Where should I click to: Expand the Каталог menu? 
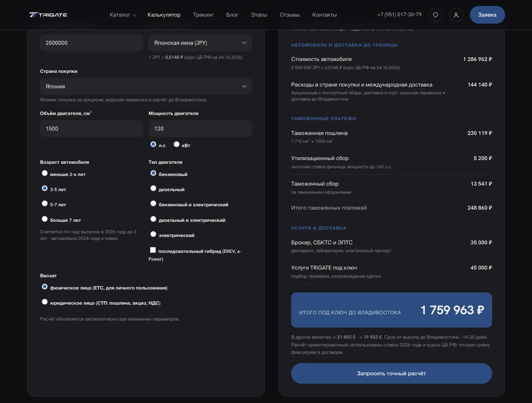point(123,15)
